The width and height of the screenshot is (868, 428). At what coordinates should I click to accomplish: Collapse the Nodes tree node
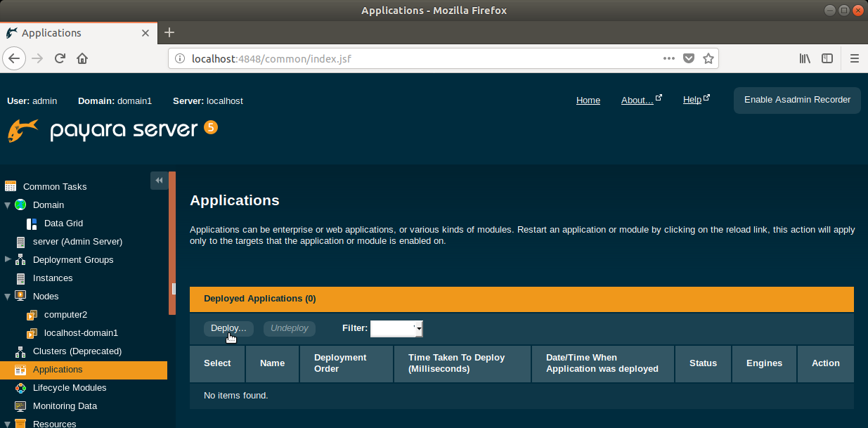[x=8, y=297]
